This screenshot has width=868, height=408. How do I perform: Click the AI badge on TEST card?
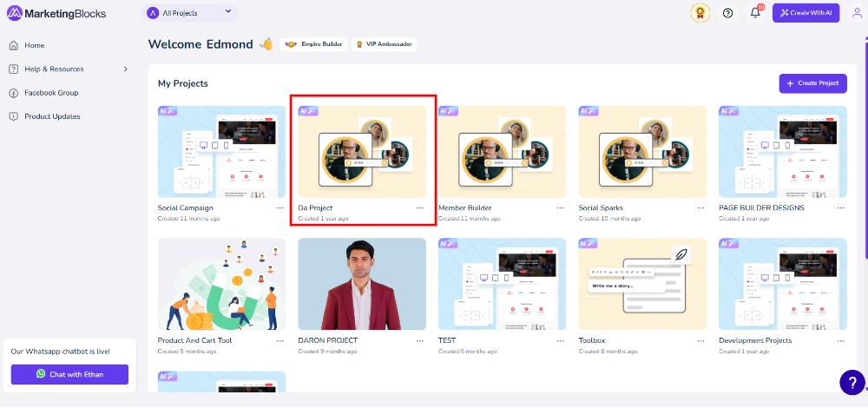tap(449, 243)
